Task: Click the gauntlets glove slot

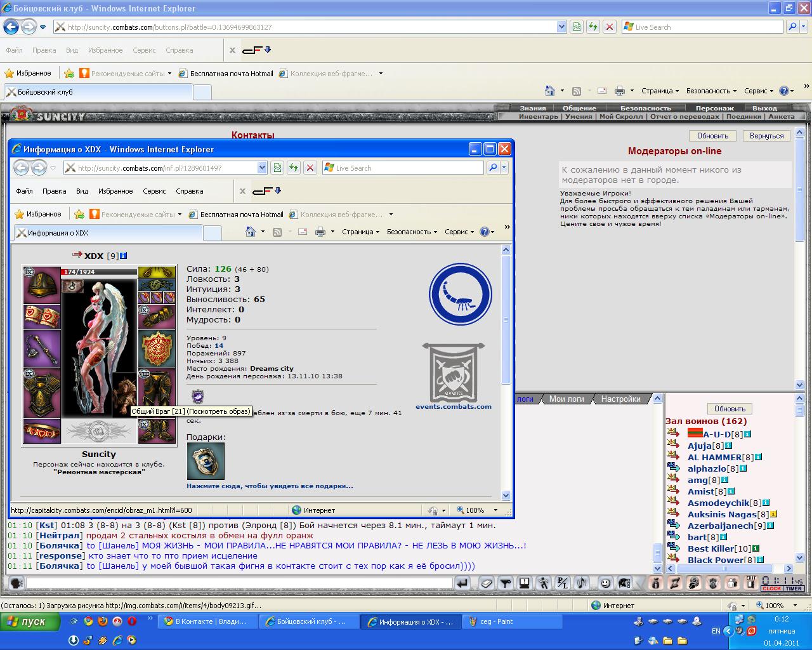Action: [x=157, y=317]
